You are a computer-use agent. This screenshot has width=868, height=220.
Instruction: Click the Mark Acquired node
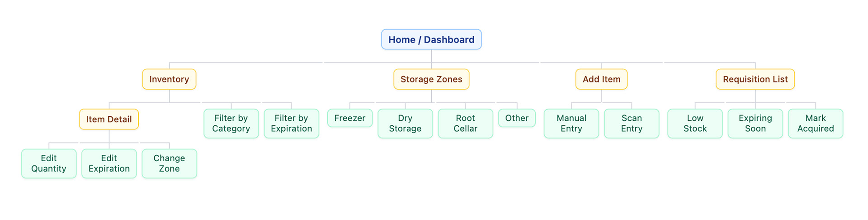[x=815, y=123]
